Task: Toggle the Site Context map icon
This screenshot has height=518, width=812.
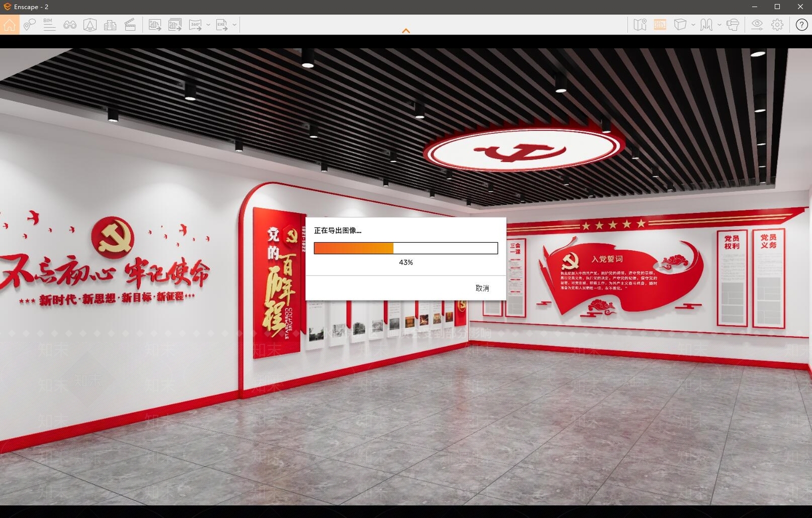Action: [x=640, y=24]
